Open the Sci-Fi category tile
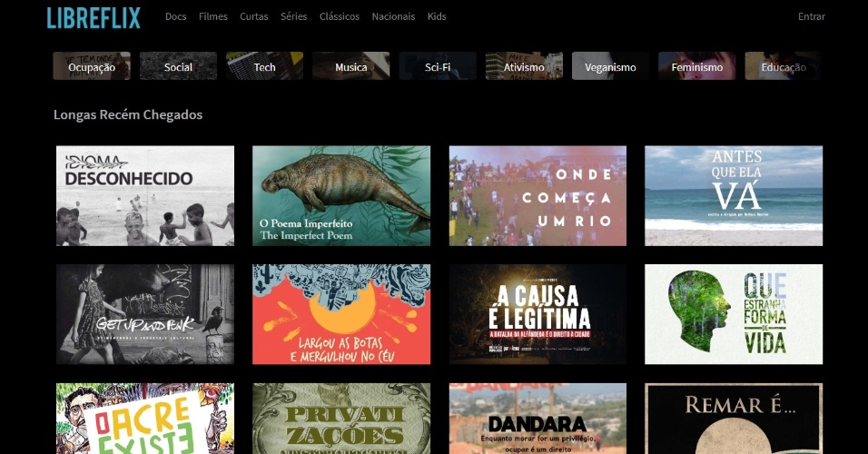The width and height of the screenshot is (868, 454). point(438,66)
